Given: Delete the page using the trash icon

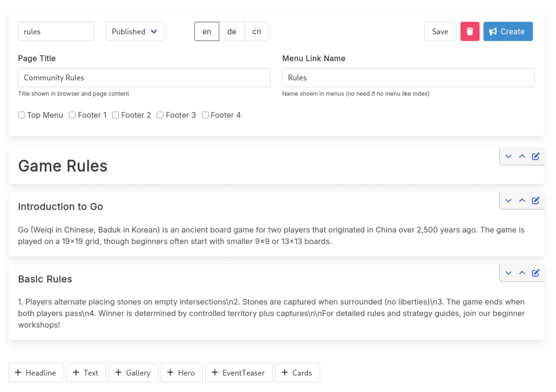Looking at the screenshot, I should 470,31.
